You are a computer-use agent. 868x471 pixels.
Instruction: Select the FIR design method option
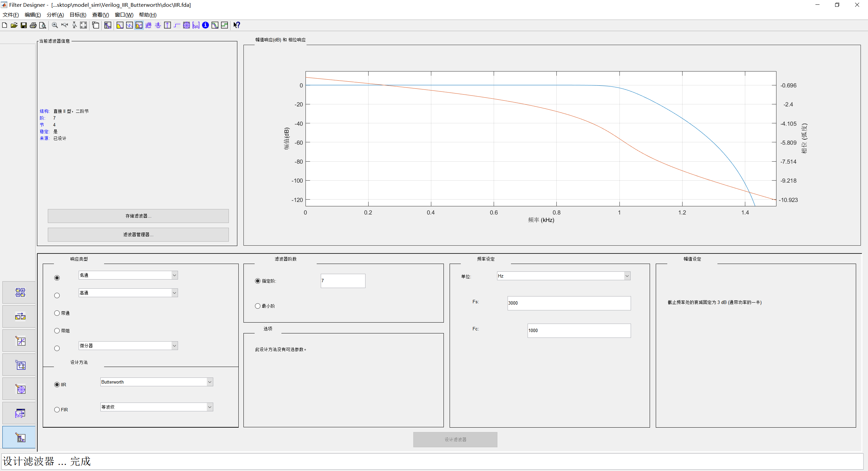tap(57, 410)
